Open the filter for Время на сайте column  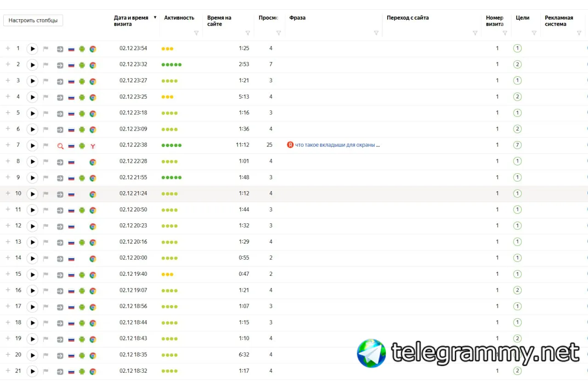(x=248, y=33)
